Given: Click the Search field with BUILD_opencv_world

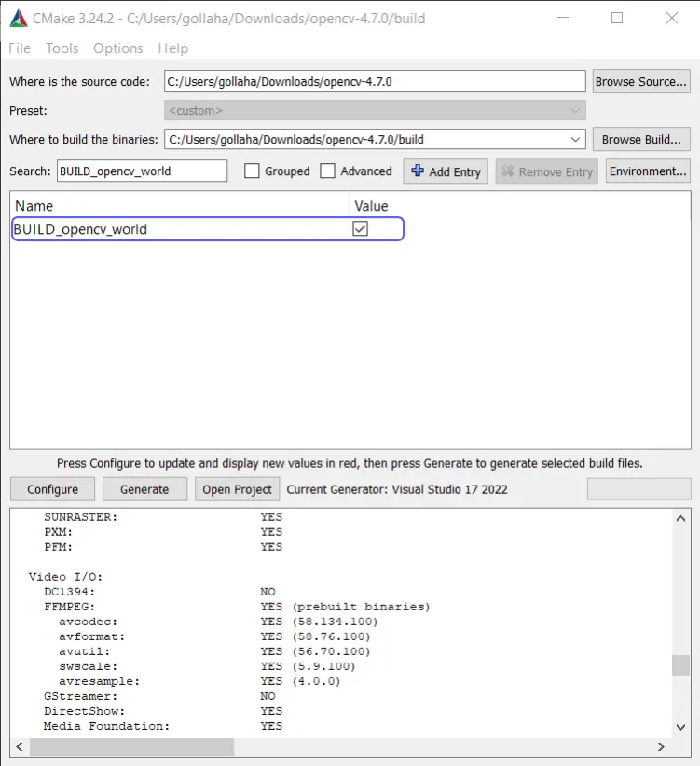Looking at the screenshot, I should pyautogui.click(x=142, y=171).
